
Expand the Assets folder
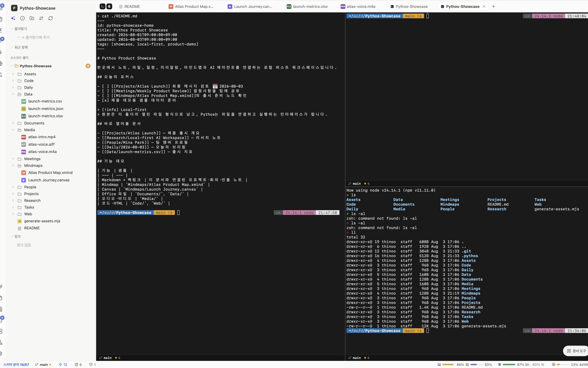(x=13, y=74)
